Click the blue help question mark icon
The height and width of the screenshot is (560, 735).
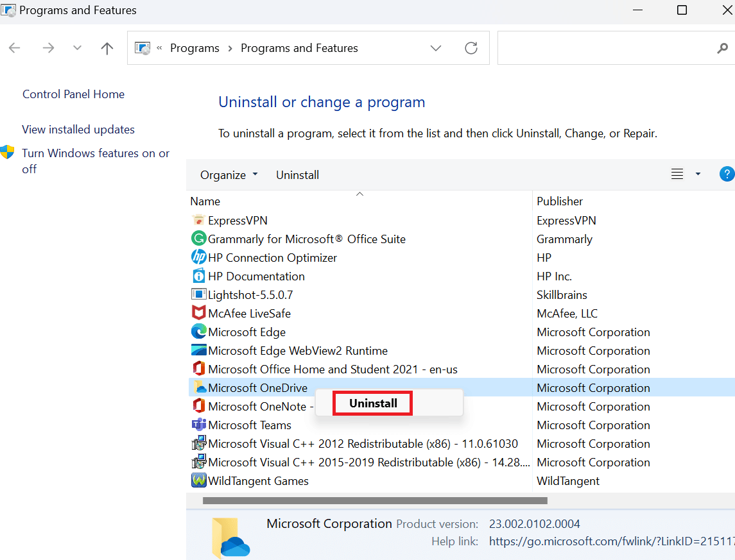point(727,174)
